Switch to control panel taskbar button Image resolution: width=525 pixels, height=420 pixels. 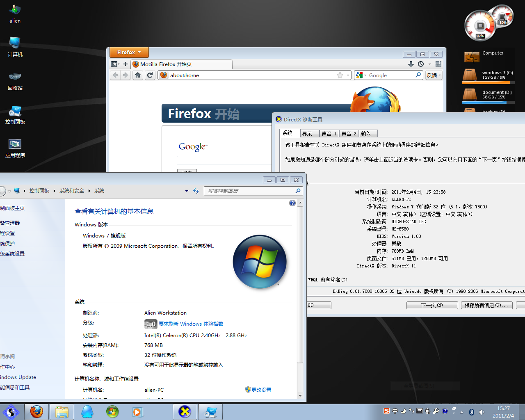point(210,412)
